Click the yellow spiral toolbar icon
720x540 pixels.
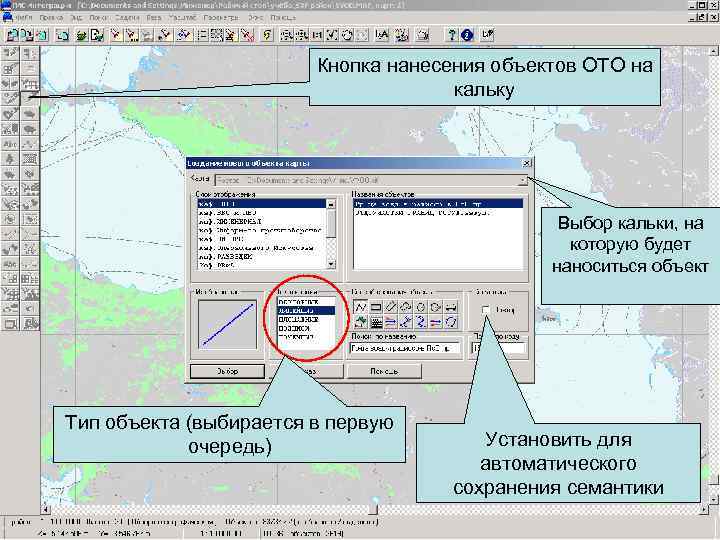267,35
